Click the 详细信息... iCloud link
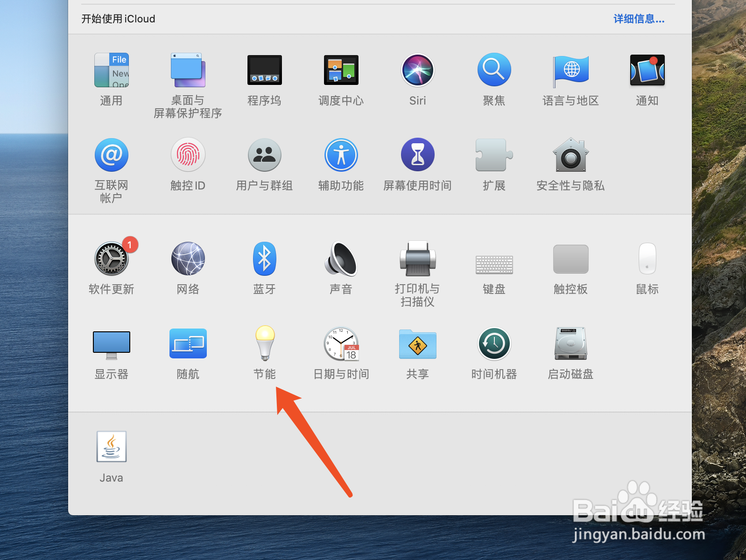Viewport: 746px width, 560px height. point(639,19)
